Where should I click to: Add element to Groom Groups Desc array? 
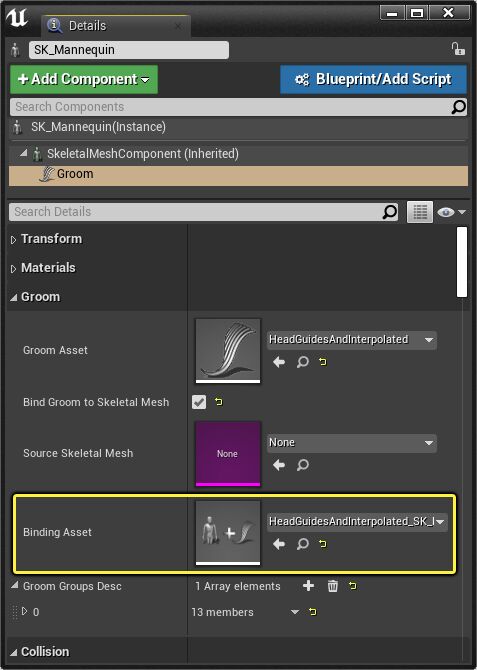tap(308, 586)
